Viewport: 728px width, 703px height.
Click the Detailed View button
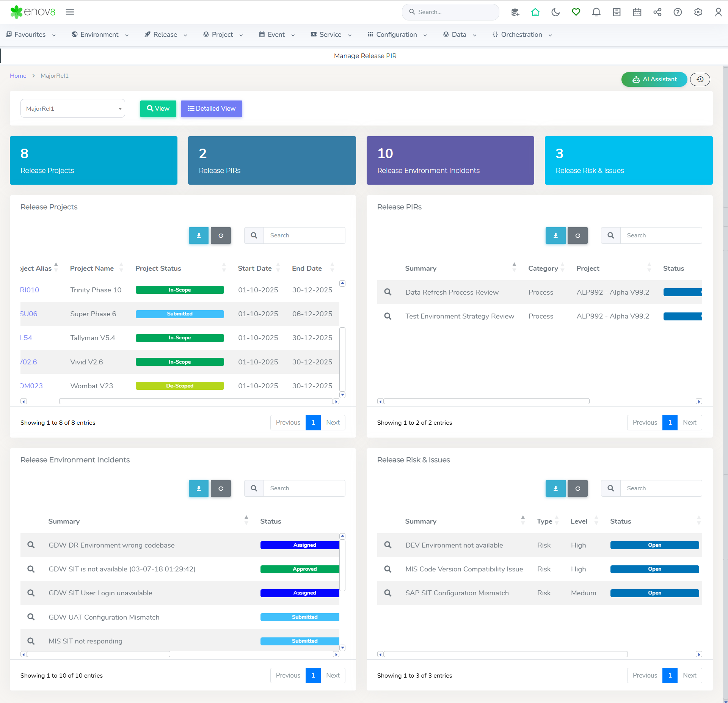click(x=211, y=108)
